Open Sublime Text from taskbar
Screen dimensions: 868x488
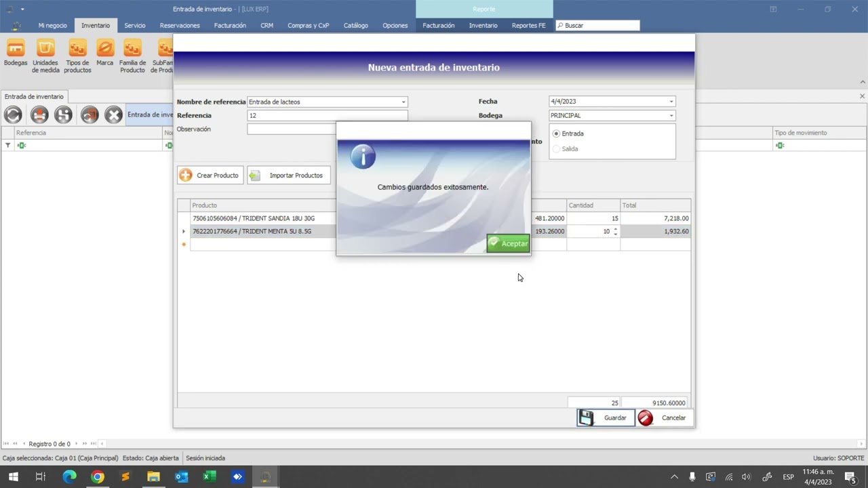pyautogui.click(x=125, y=477)
